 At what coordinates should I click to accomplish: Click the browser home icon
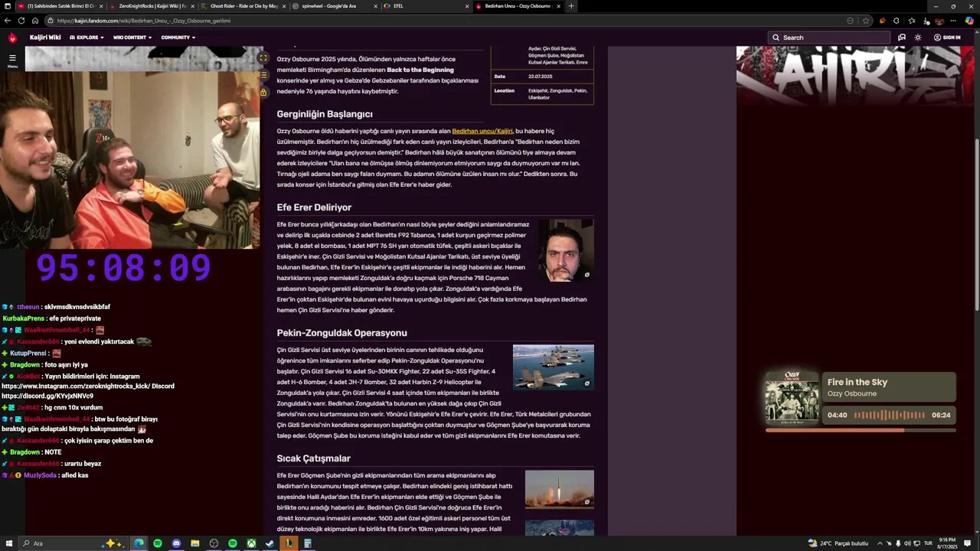tap(34, 21)
